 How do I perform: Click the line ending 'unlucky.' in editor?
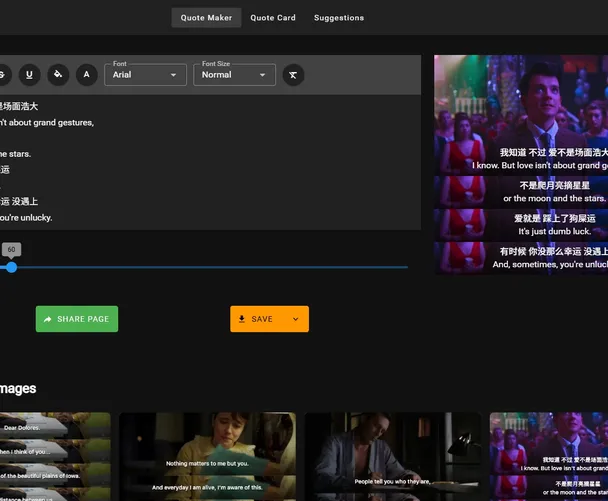tap(26, 218)
